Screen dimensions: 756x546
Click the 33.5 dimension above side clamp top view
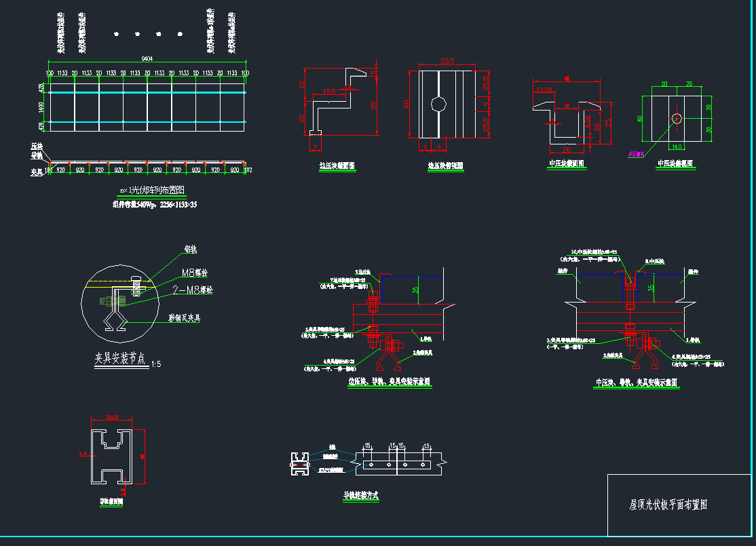click(x=447, y=61)
